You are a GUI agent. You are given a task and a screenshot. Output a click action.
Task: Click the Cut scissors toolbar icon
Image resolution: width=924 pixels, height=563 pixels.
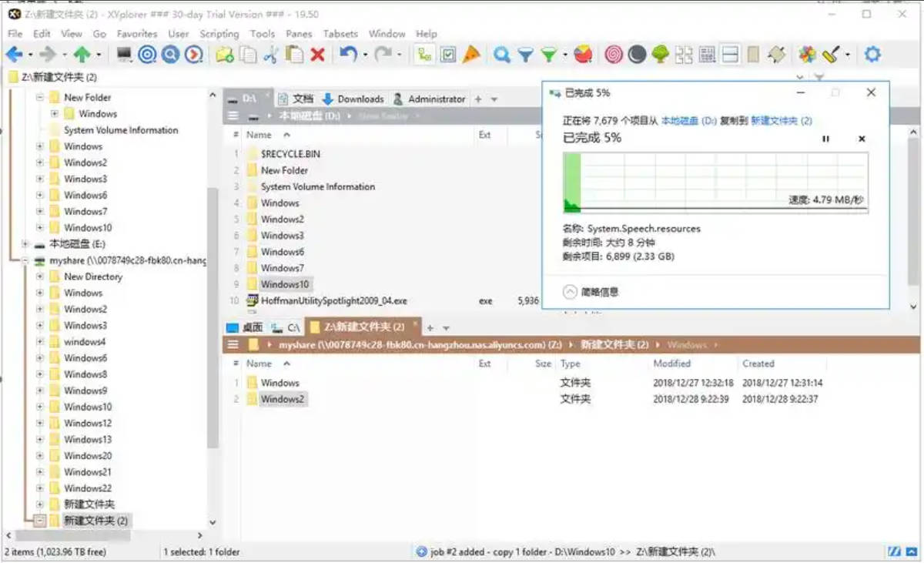coord(271,55)
